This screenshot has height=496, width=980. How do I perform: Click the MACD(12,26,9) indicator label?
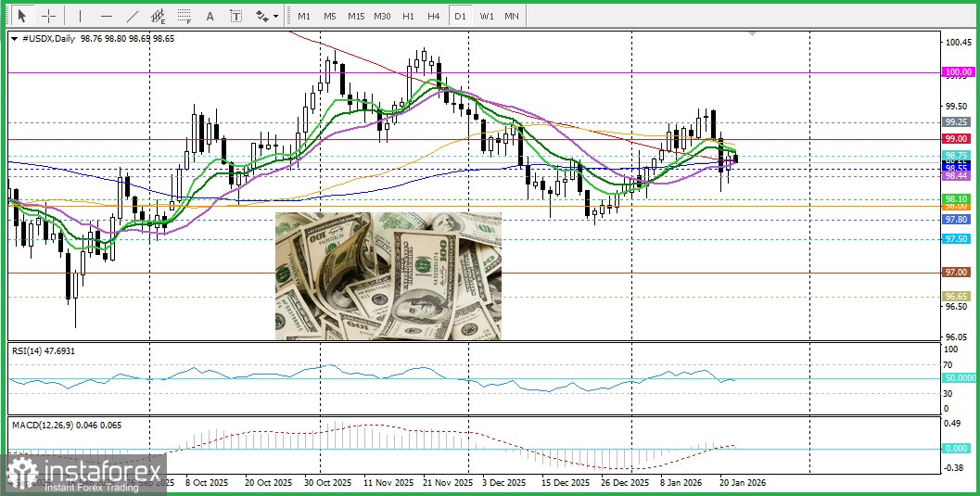[67, 425]
